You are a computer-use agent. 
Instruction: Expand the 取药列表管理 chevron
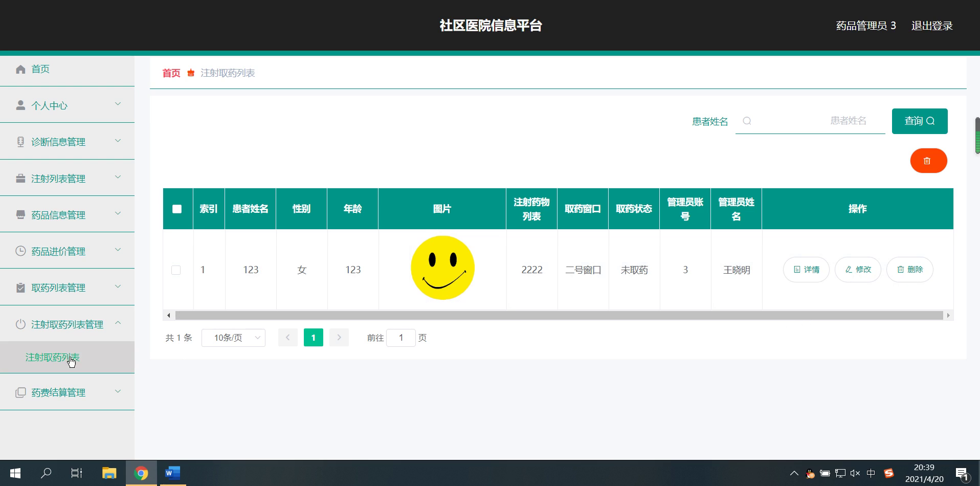[118, 286]
